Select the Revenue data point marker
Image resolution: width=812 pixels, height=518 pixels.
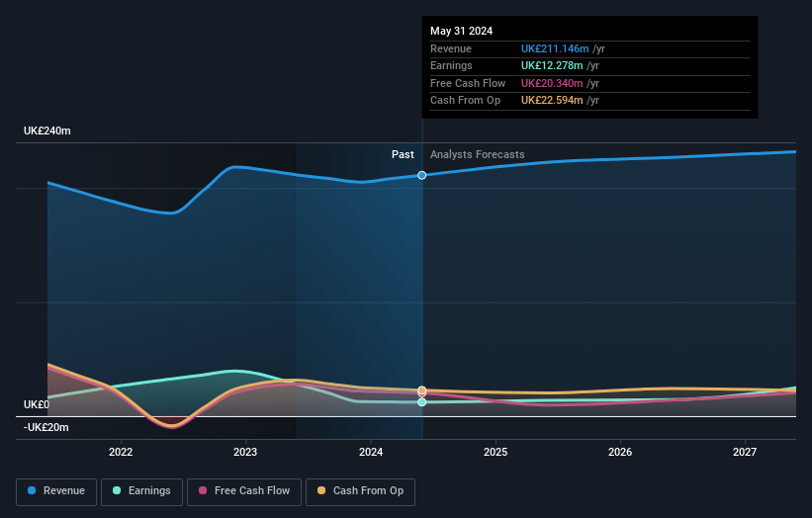[422, 175]
